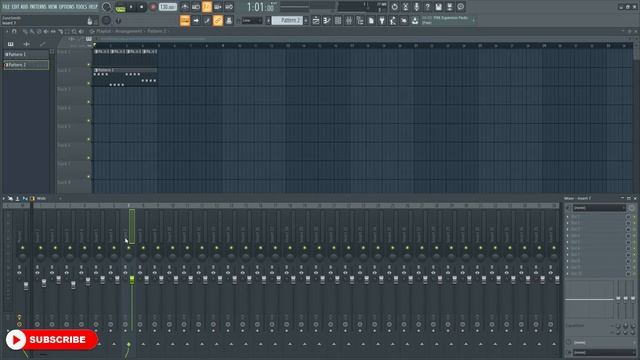Click the highlighted Insert 7 volume fader

(x=132, y=280)
